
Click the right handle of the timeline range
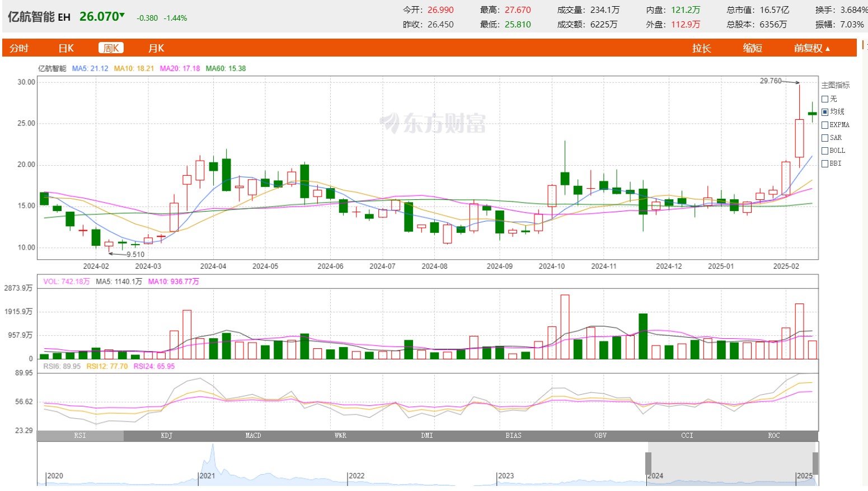pyautogui.click(x=815, y=463)
